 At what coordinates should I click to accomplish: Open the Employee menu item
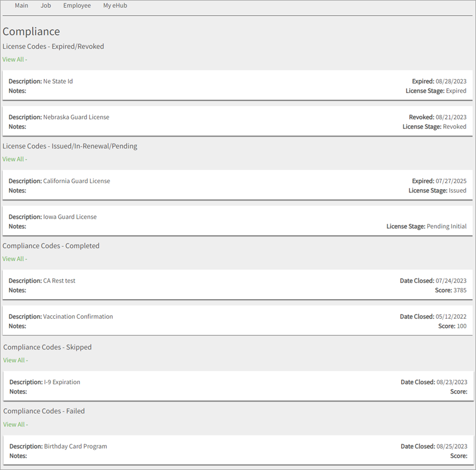[77, 5]
